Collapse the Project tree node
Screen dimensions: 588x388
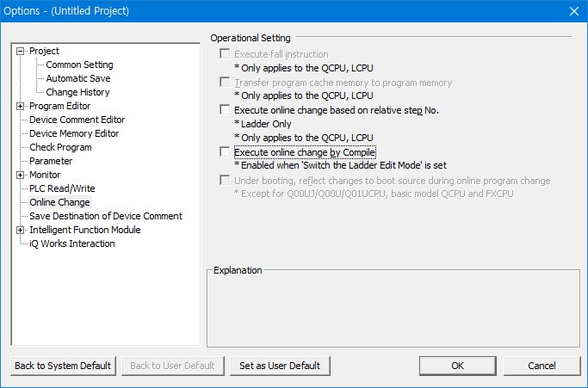(x=21, y=52)
